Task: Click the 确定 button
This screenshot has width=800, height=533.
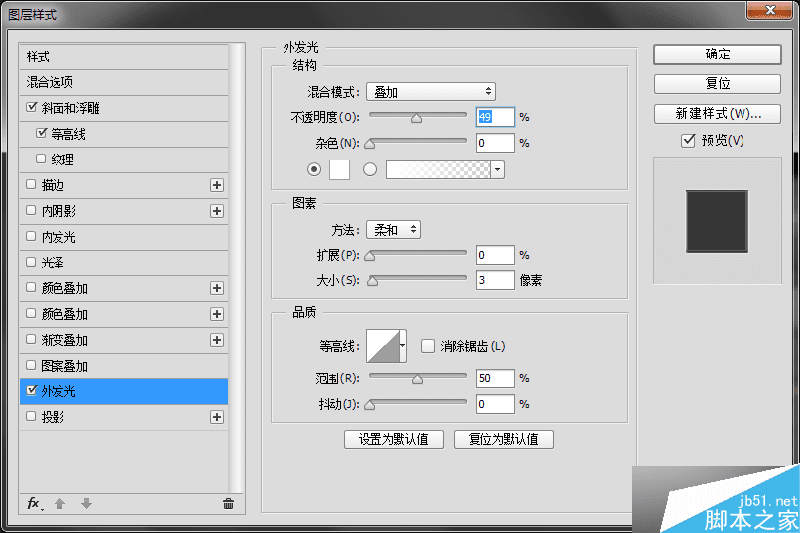Action: click(717, 54)
